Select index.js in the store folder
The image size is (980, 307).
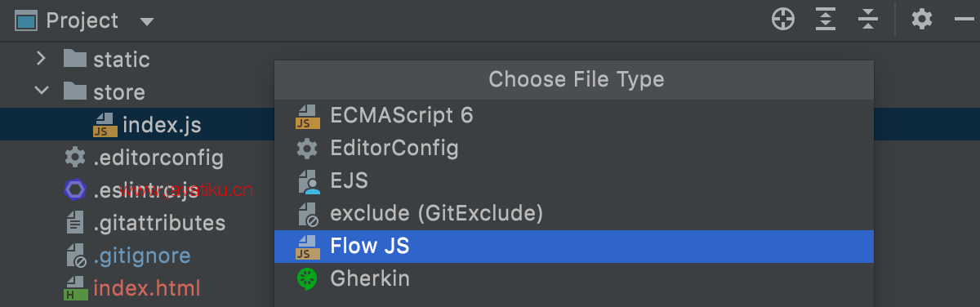point(162,125)
